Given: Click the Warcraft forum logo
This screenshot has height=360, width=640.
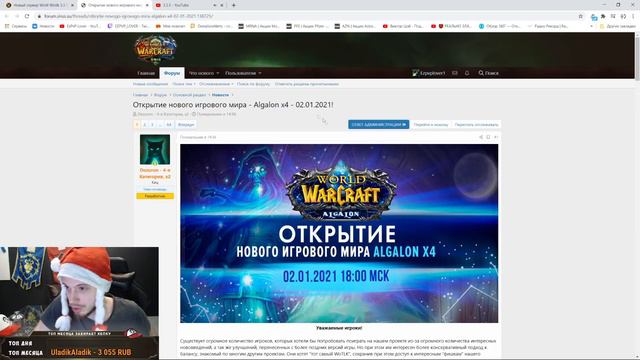Looking at the screenshot, I should point(156,50).
